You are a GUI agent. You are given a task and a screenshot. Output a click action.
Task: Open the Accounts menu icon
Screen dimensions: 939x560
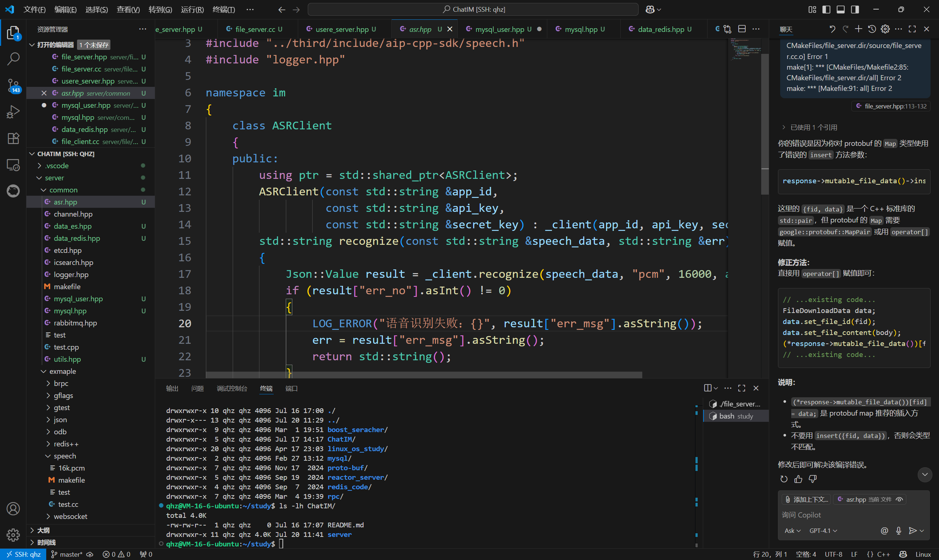click(x=13, y=509)
